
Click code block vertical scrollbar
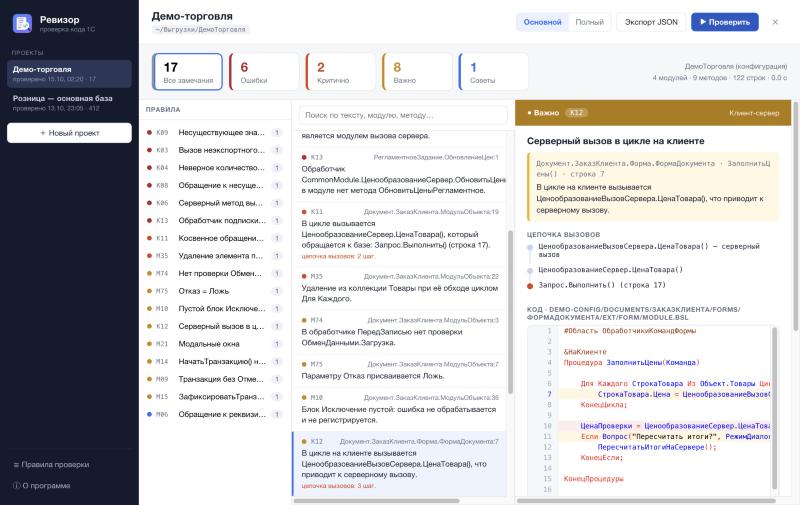click(774, 408)
